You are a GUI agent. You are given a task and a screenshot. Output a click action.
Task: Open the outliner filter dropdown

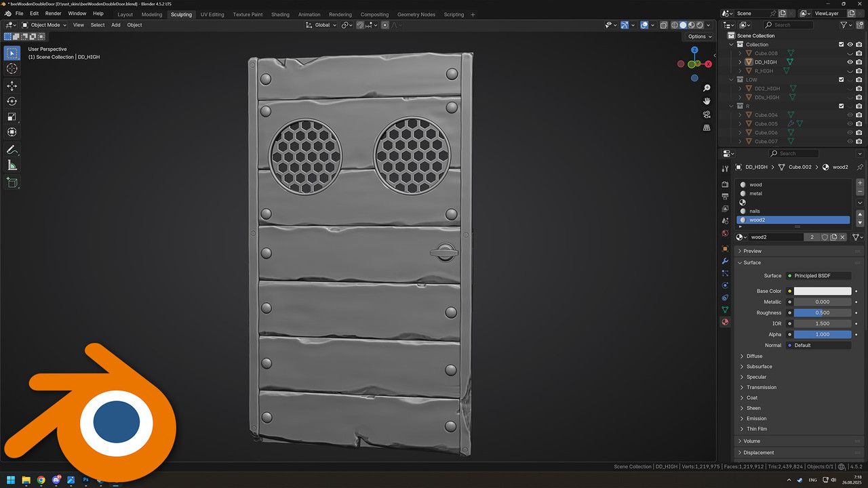pyautogui.click(x=846, y=25)
